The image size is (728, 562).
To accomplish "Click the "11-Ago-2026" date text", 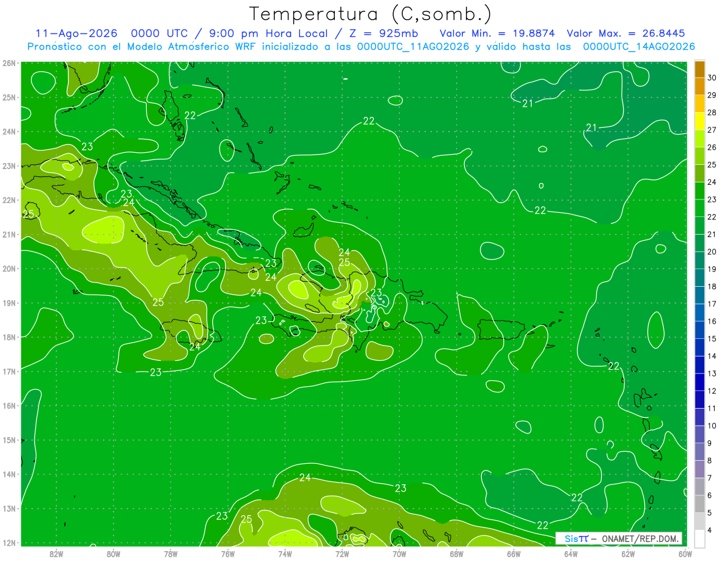I will pyautogui.click(x=76, y=34).
